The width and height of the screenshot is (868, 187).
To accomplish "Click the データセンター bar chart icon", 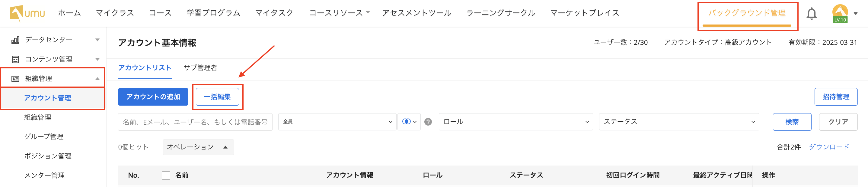I will pos(15,40).
